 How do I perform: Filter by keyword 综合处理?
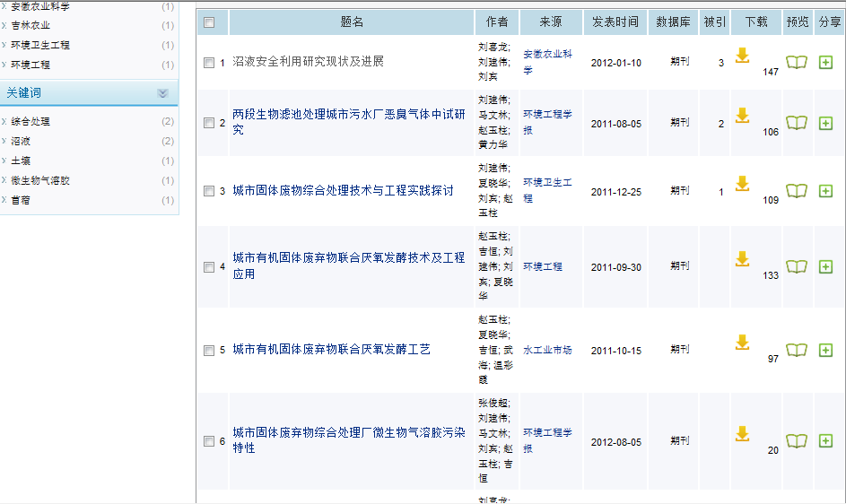31,121
